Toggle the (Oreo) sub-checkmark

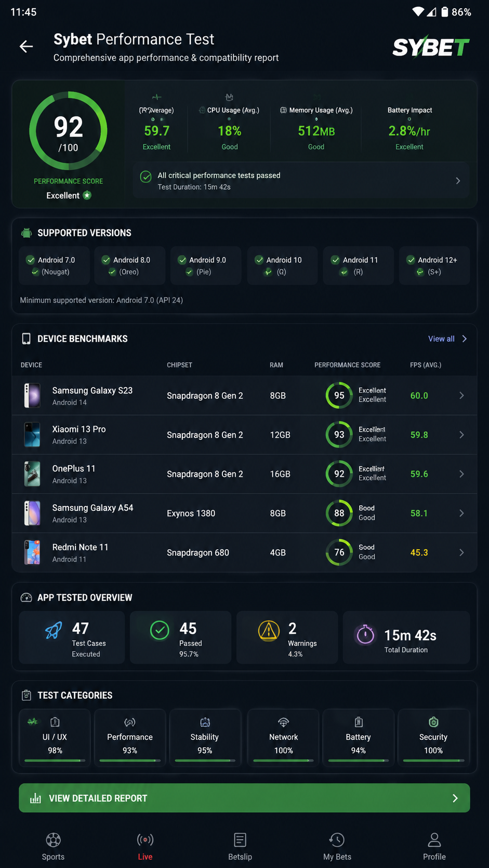pos(112,272)
